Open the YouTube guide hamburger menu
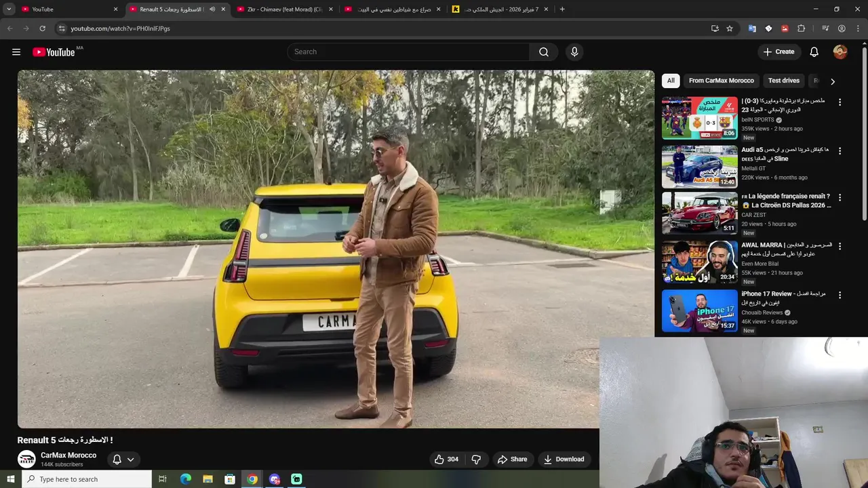Screen dimensions: 868x488 coord(16,52)
